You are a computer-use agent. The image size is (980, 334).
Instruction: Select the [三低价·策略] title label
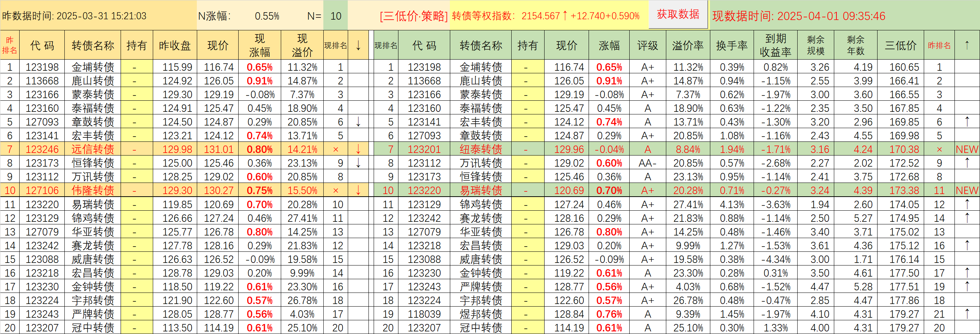(x=414, y=16)
